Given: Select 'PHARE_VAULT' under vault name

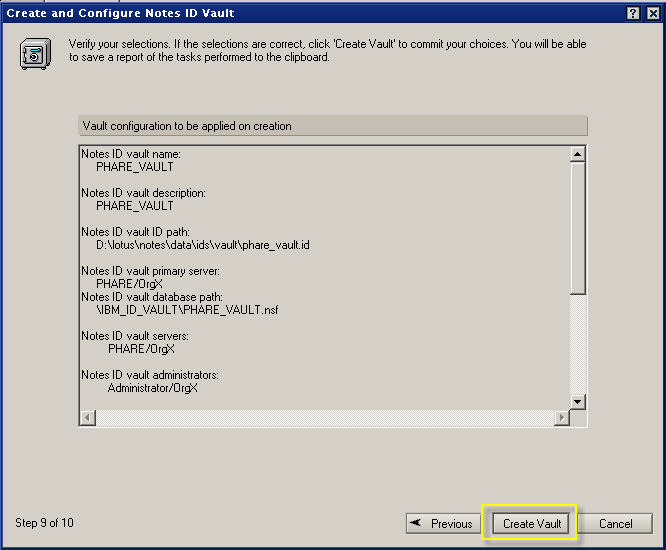Looking at the screenshot, I should coord(135,167).
